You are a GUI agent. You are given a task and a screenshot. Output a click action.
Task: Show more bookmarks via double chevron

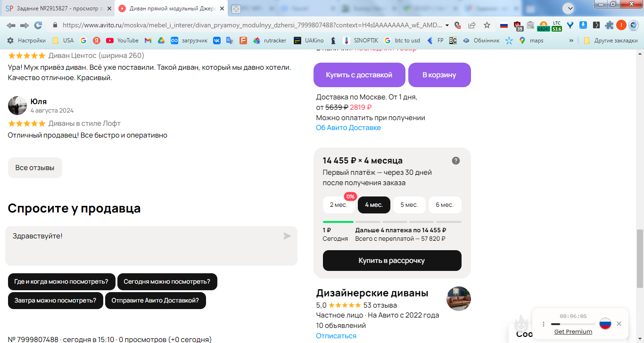pos(571,41)
